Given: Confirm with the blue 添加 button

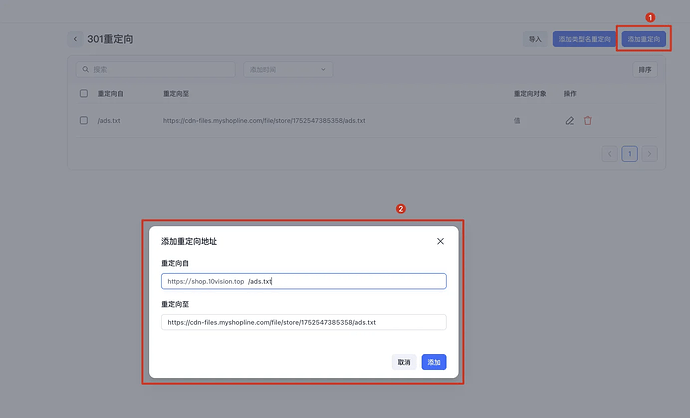Looking at the screenshot, I should (433, 362).
